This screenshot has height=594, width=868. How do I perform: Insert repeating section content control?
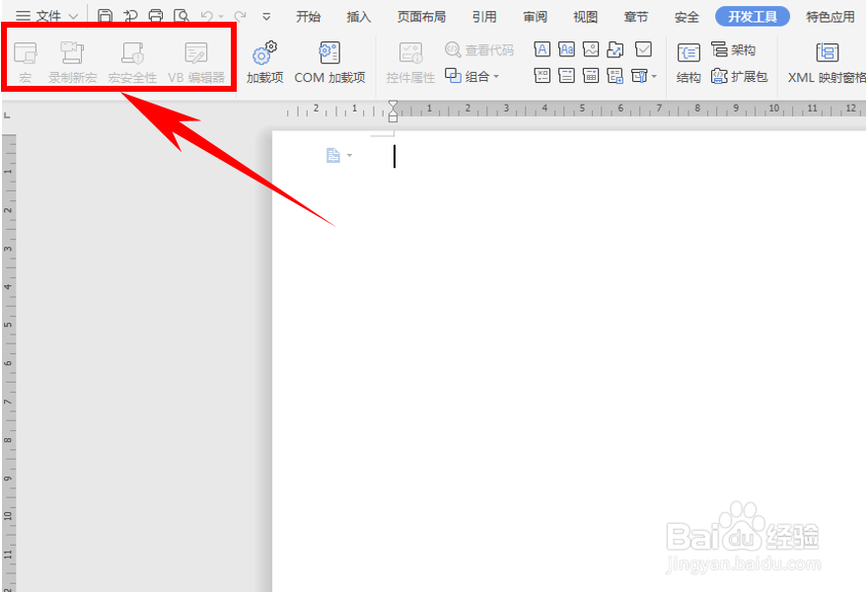(615, 75)
